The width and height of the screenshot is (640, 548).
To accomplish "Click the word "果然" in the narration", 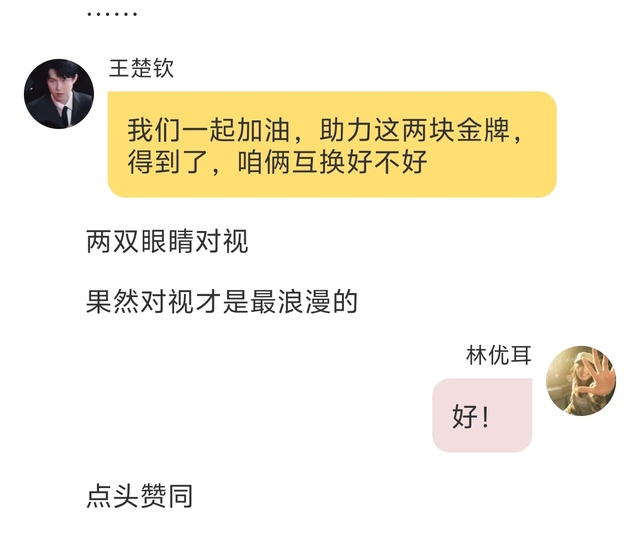I will point(113,302).
